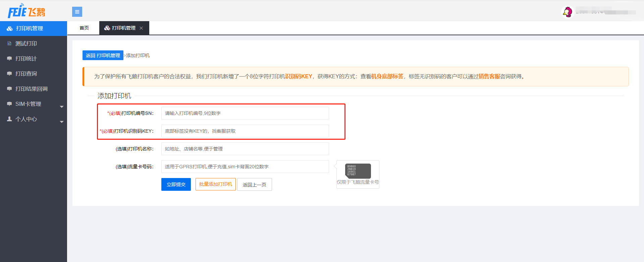The width and height of the screenshot is (644, 262).
Task: Focus the 打印机编号SN input field
Action: [x=245, y=113]
